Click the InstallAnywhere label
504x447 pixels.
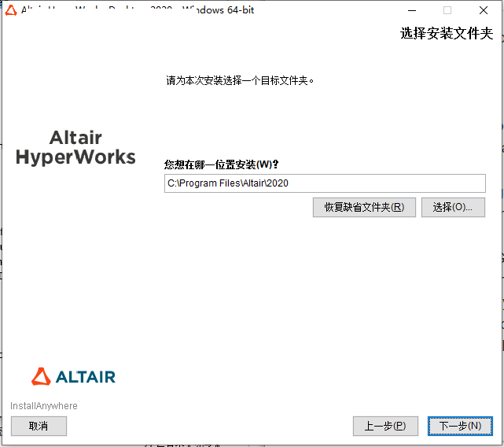click(x=44, y=406)
